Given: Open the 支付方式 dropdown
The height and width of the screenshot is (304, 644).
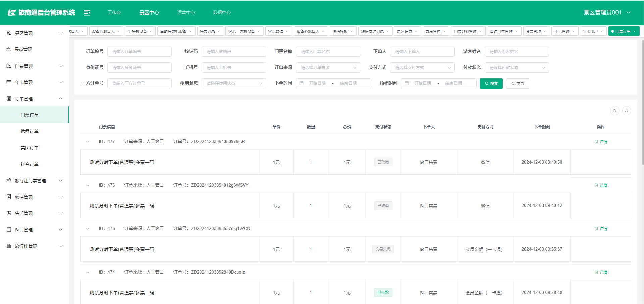Looking at the screenshot, I should 422,68.
